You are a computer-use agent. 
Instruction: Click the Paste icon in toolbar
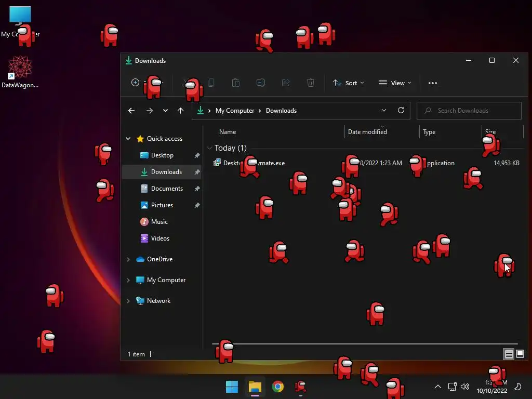click(x=235, y=83)
